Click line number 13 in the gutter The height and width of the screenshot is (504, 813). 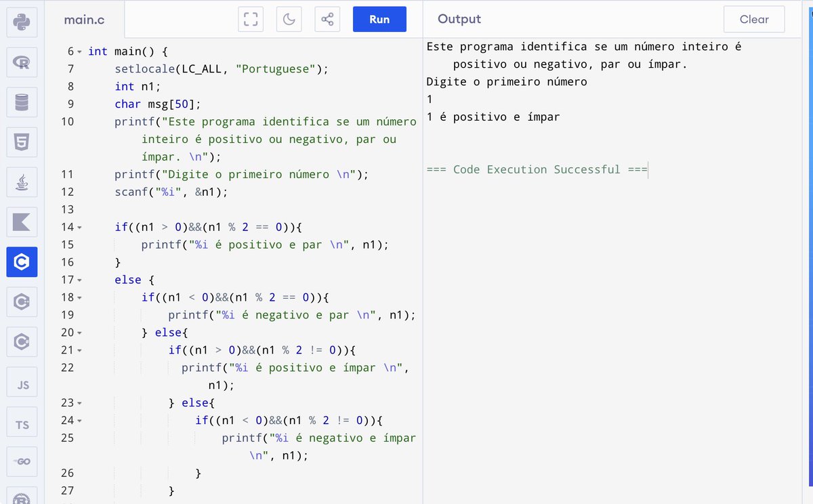[x=67, y=209]
